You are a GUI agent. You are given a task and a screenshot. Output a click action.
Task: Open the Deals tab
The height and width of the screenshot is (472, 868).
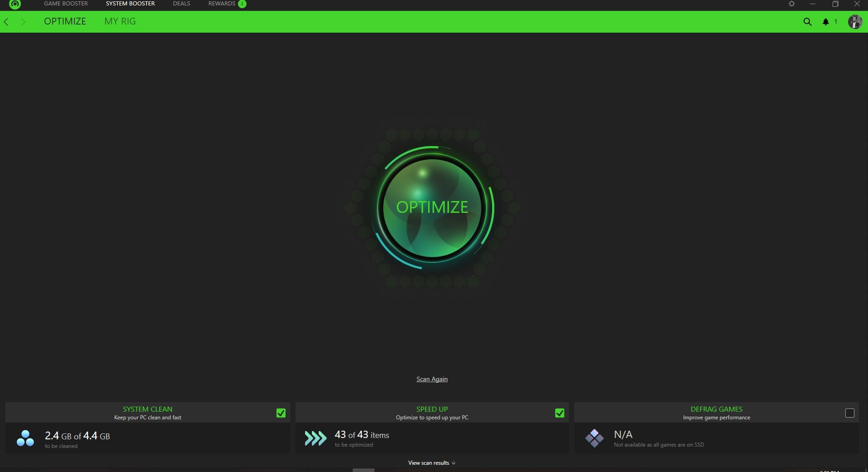181,4
